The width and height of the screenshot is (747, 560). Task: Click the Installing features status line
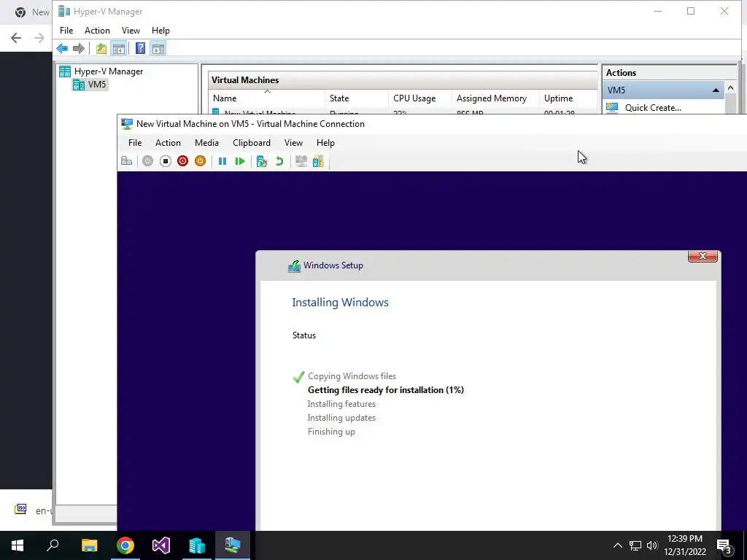tap(341, 404)
